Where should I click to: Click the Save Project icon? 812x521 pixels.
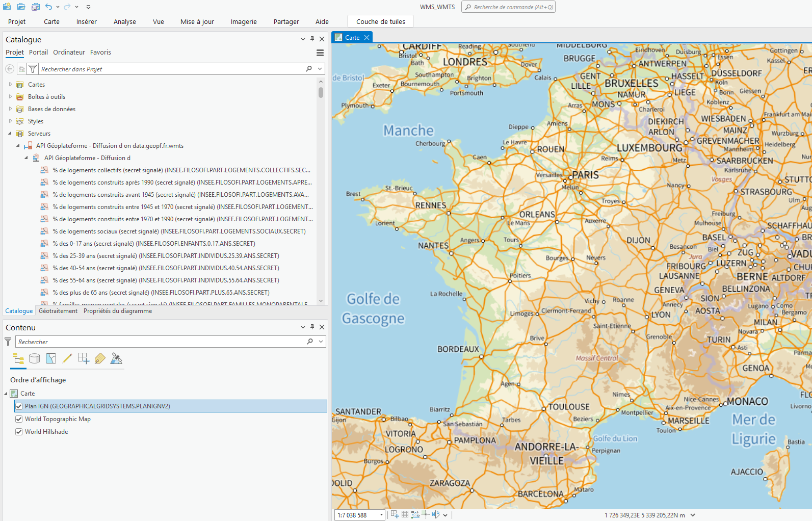[x=36, y=7]
